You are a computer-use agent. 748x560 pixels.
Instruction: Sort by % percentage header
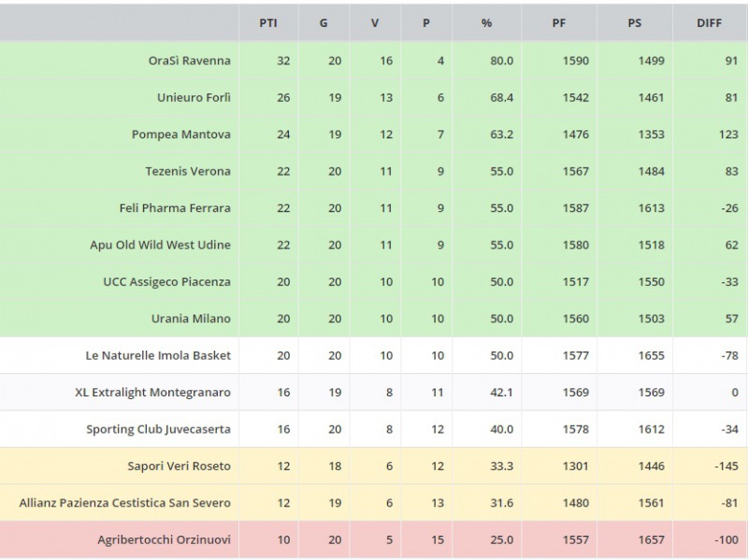pos(487,23)
